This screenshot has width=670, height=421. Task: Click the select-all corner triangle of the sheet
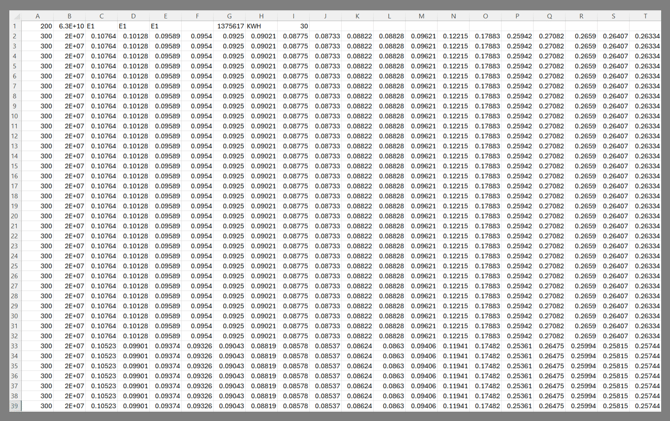tap(15, 16)
